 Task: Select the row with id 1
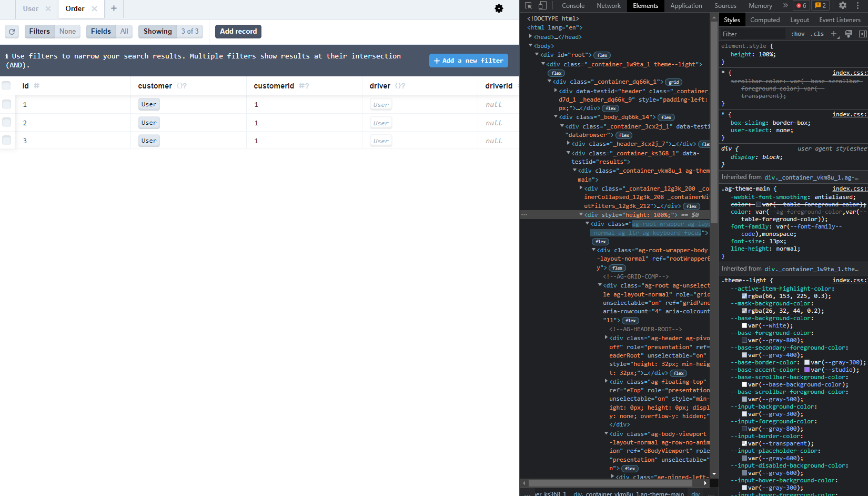click(6, 104)
